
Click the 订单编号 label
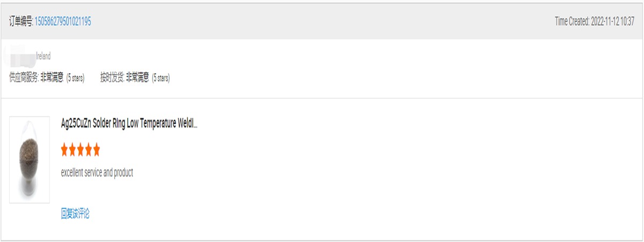click(x=21, y=22)
